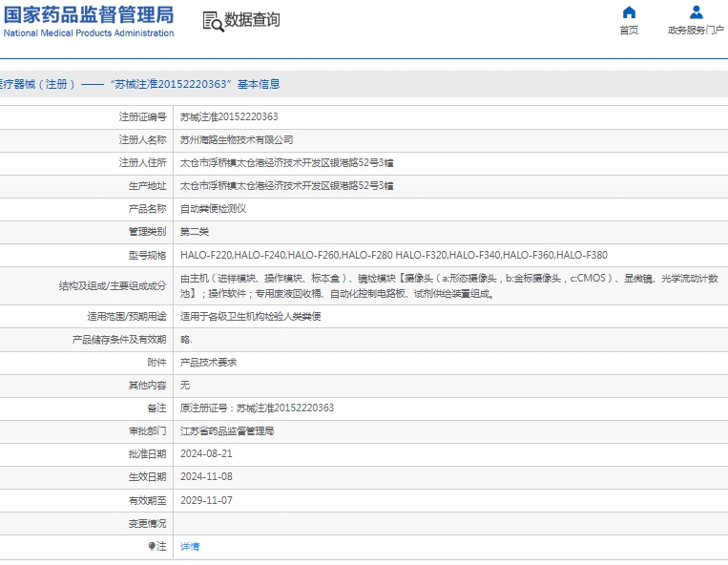The image size is (728, 565).
Task: Click the 结构及组成/主要组成成分 label
Action: coord(113,286)
